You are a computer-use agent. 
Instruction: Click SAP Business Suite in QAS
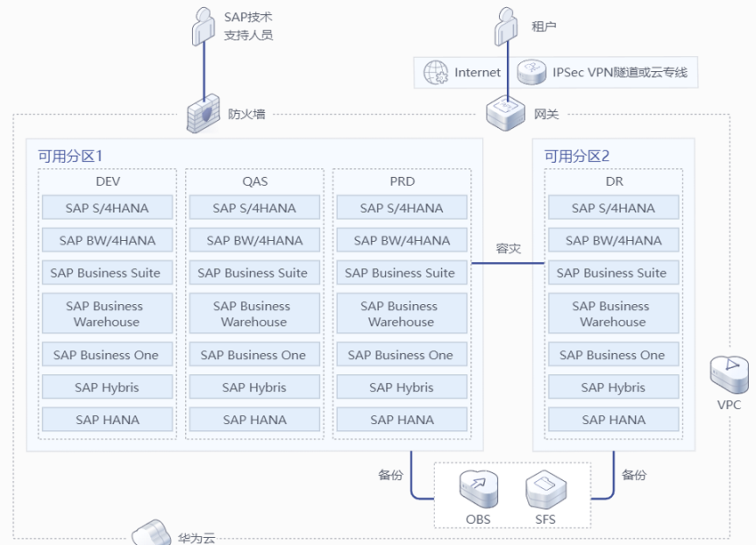254,273
